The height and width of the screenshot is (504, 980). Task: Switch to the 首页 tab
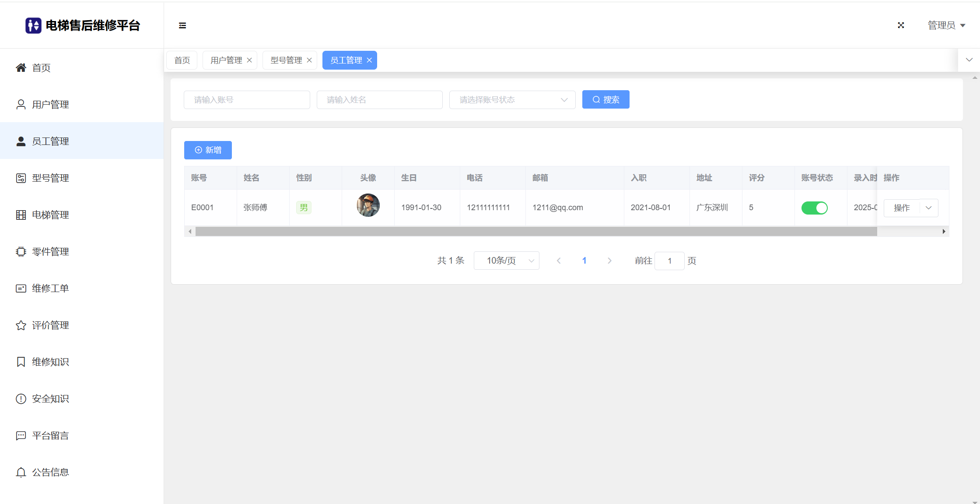point(182,60)
